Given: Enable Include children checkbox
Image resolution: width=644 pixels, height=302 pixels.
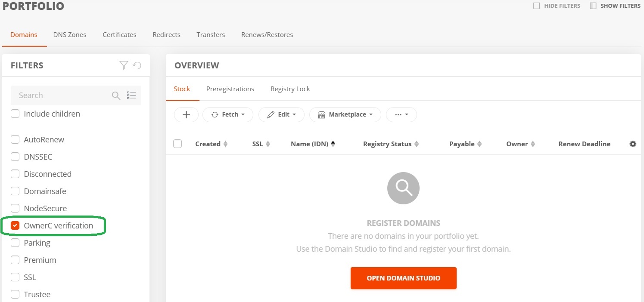Looking at the screenshot, I should pos(15,114).
